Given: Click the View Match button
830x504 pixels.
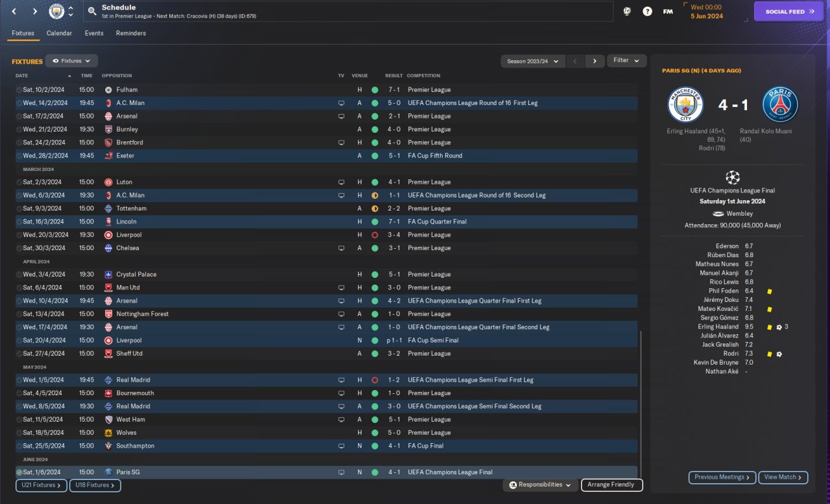Looking at the screenshot, I should pyautogui.click(x=783, y=477).
